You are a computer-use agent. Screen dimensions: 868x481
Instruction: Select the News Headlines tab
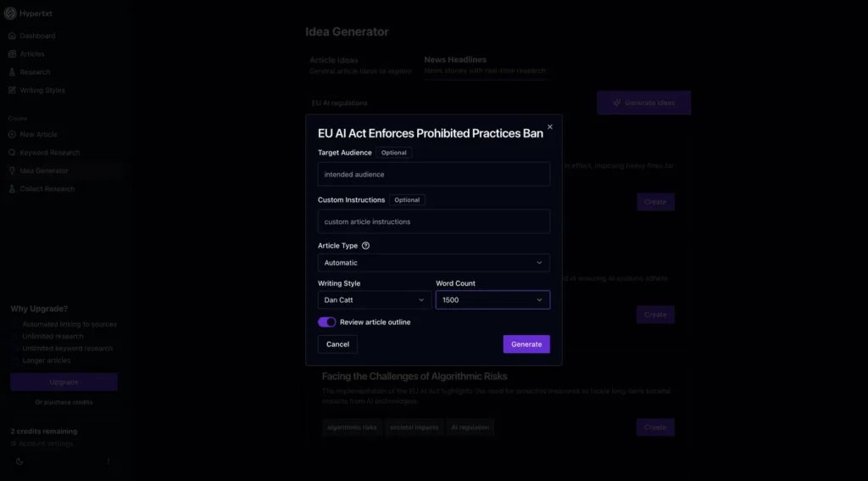(x=485, y=64)
